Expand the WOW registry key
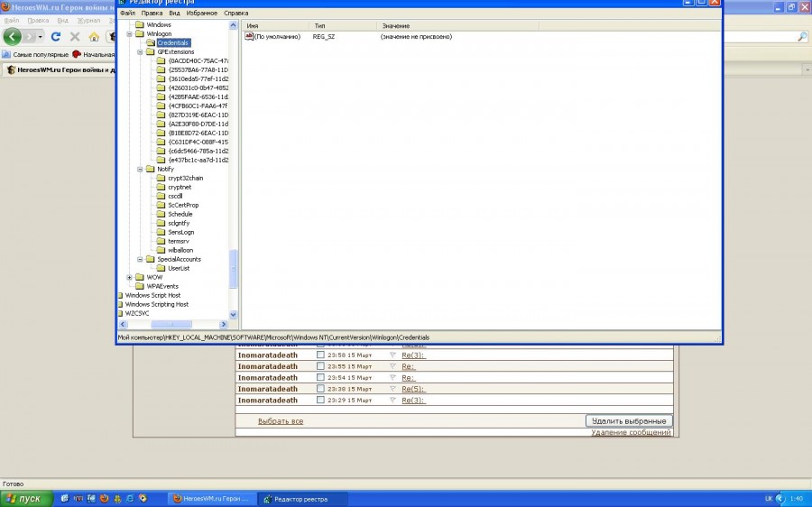The image size is (812, 507). coord(129,277)
